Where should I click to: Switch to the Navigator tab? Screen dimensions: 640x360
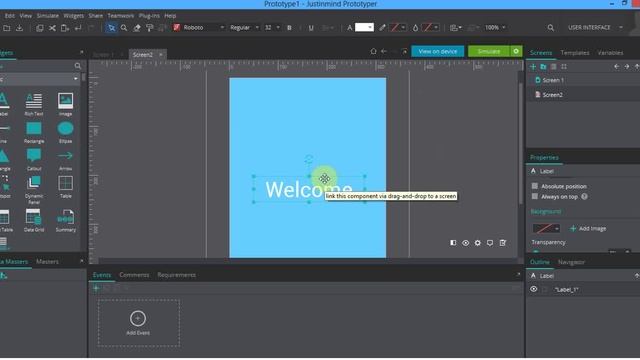[571, 262]
